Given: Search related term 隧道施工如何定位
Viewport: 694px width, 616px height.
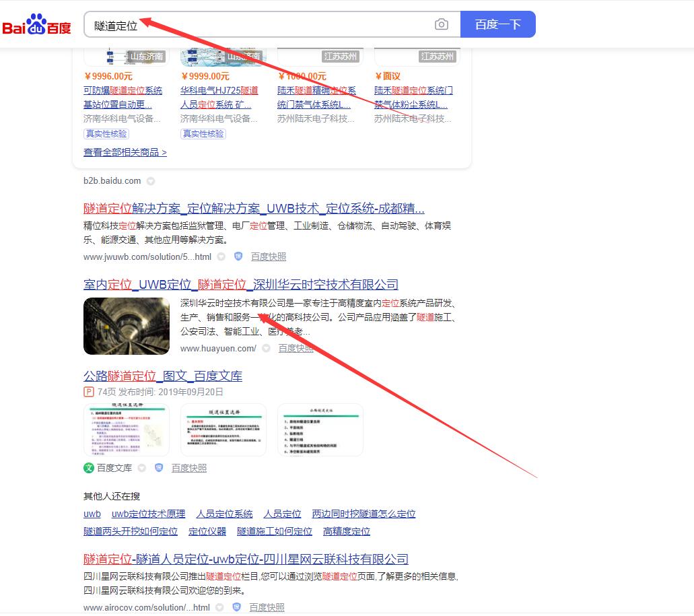Looking at the screenshot, I should [275, 531].
